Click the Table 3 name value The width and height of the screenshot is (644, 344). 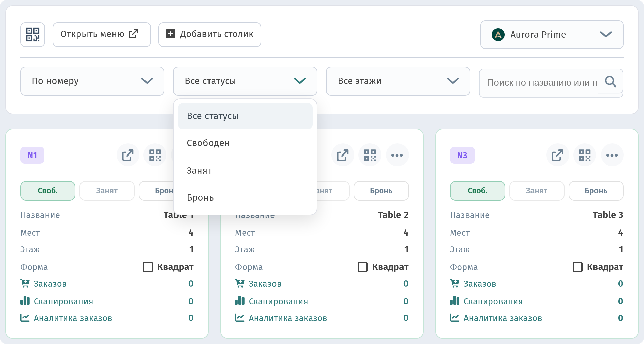pos(608,215)
